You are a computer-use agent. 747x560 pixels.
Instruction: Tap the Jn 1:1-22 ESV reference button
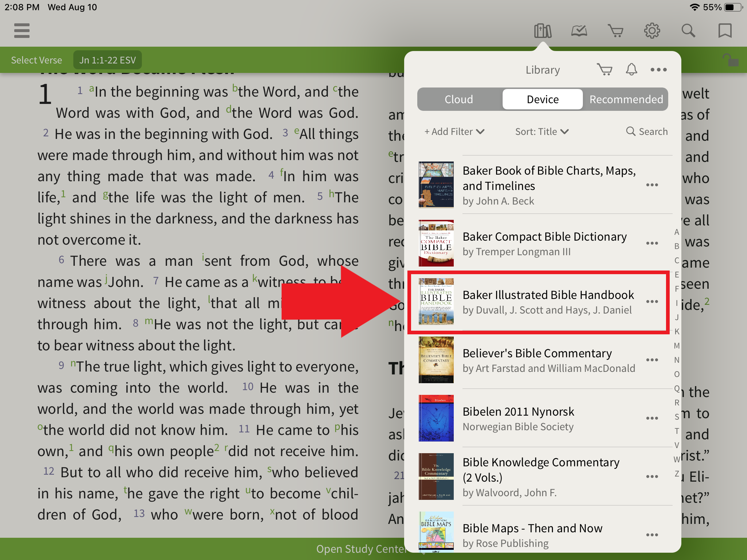click(x=108, y=60)
